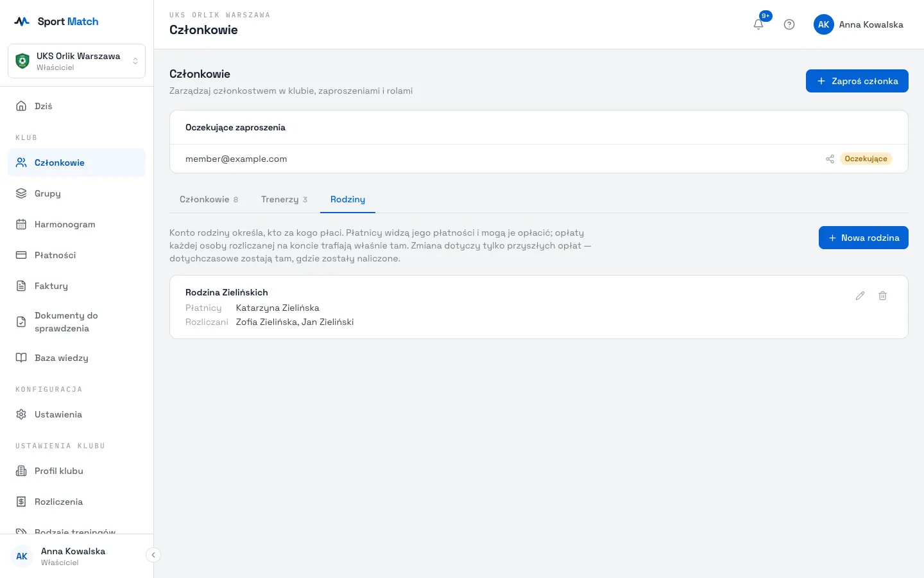Go to Dziś in the sidebar
This screenshot has width=924, height=578.
pyautogui.click(x=76, y=106)
